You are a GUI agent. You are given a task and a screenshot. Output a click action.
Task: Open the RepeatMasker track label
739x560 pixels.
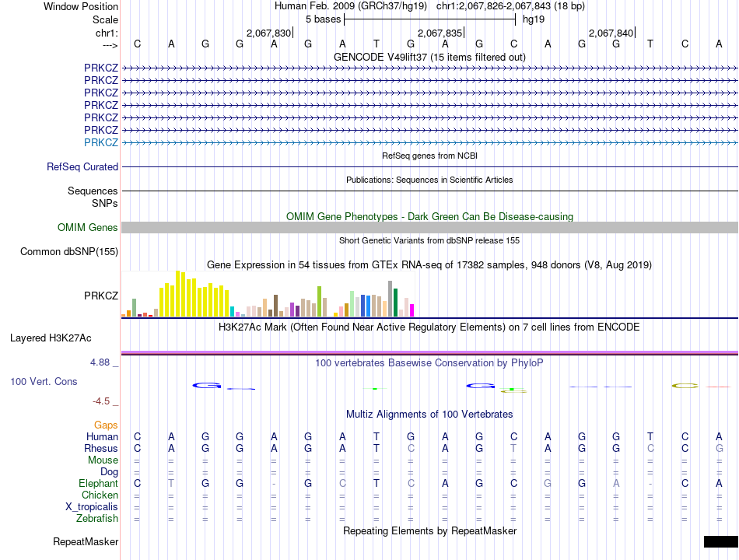coord(86,541)
